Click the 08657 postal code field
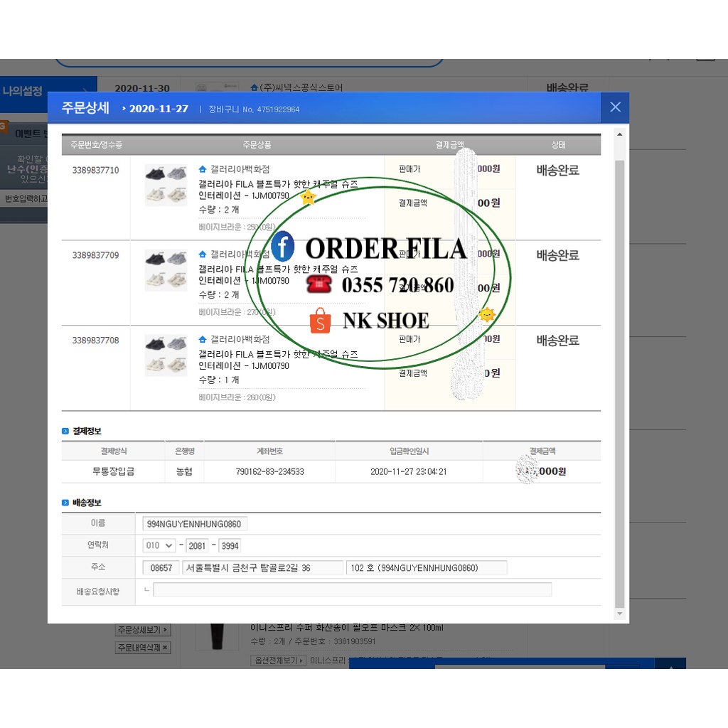This screenshot has height=728, width=728. tap(161, 567)
